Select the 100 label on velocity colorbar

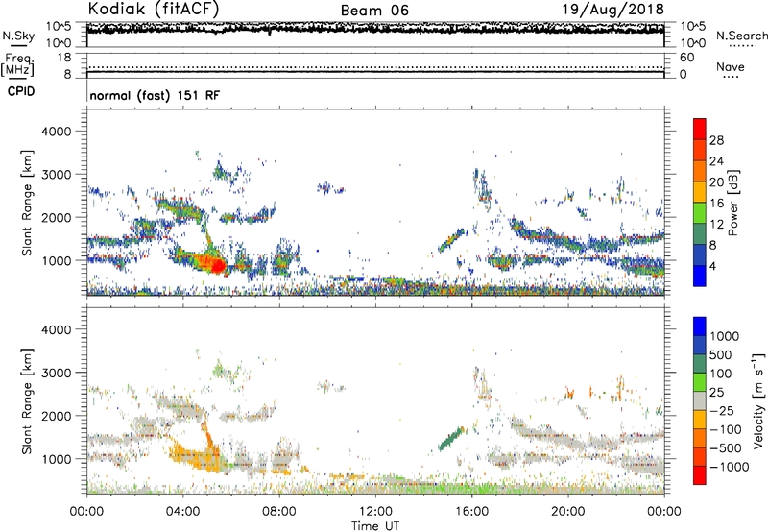click(x=721, y=374)
